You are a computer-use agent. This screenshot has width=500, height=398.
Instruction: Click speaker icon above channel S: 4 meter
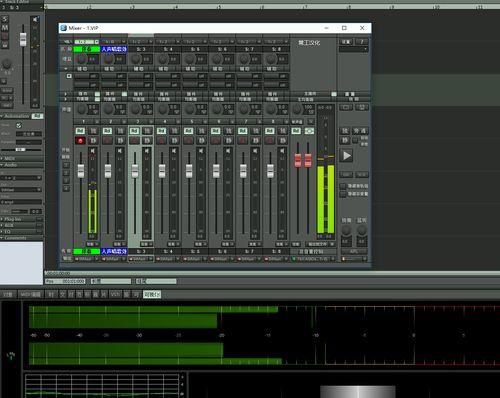tap(174, 151)
